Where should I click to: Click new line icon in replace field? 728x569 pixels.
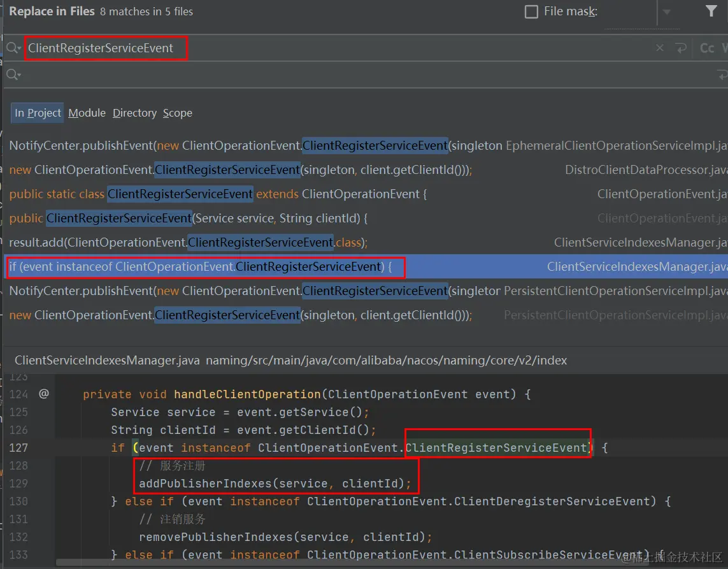722,75
